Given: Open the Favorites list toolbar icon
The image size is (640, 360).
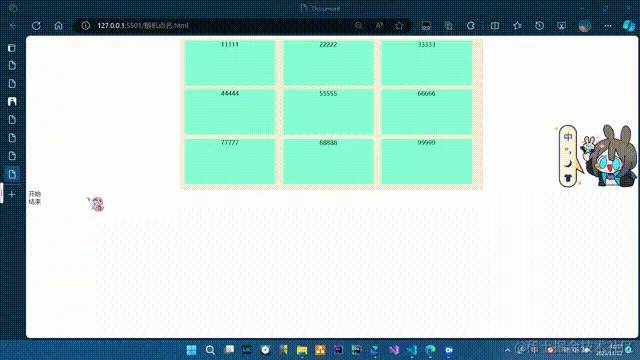Looking at the screenshot, I should coord(517,26).
